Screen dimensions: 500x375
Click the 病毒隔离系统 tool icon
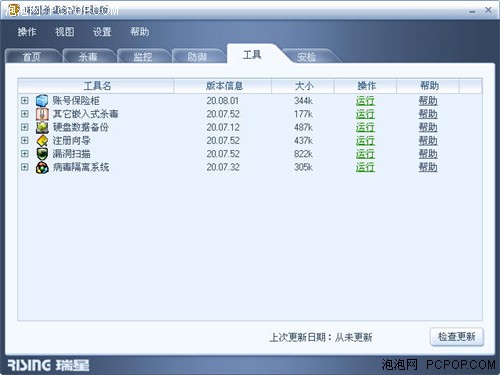point(42,167)
